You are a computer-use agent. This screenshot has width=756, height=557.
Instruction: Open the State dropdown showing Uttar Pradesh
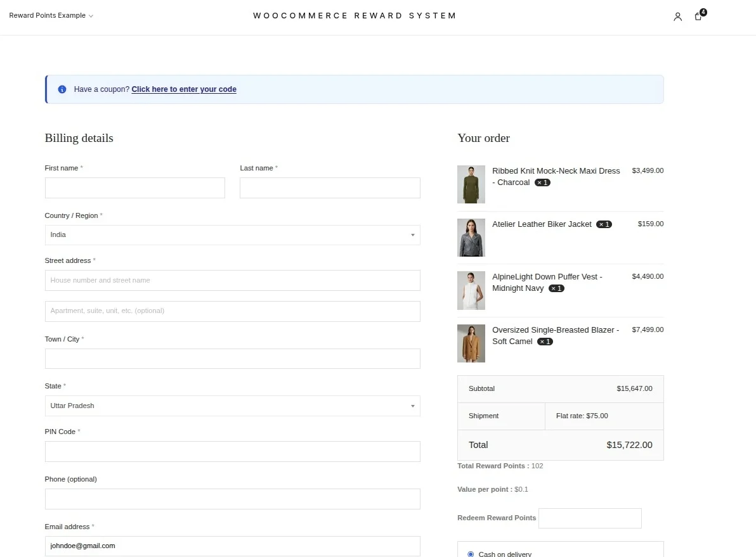232,406
